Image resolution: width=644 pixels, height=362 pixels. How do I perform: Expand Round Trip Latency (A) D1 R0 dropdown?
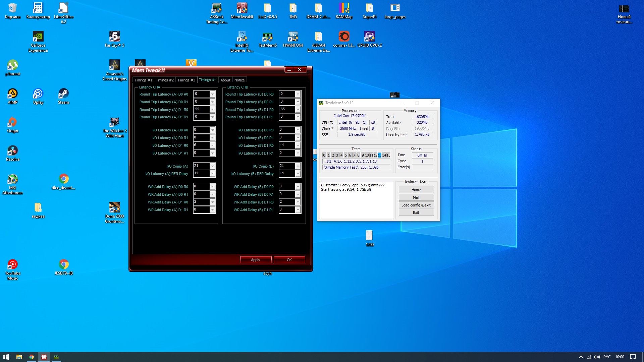[212, 109]
